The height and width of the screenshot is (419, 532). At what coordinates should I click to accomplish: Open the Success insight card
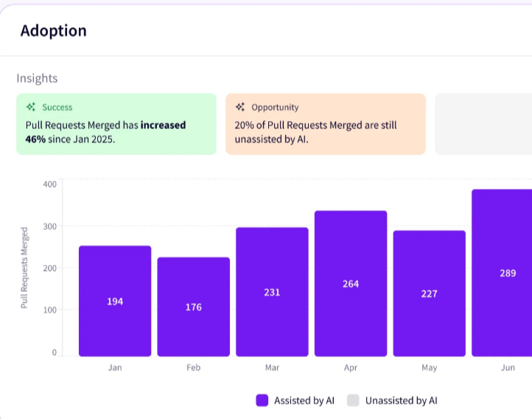point(116,124)
